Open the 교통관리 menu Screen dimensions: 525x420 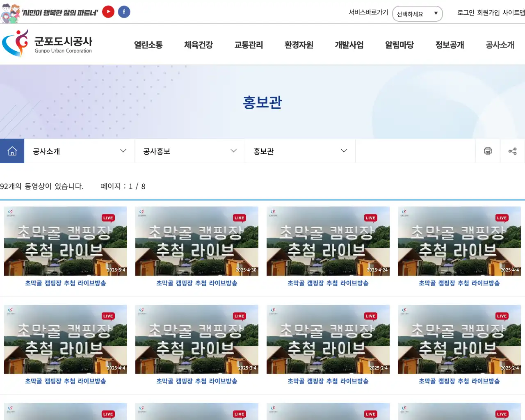tap(249, 45)
